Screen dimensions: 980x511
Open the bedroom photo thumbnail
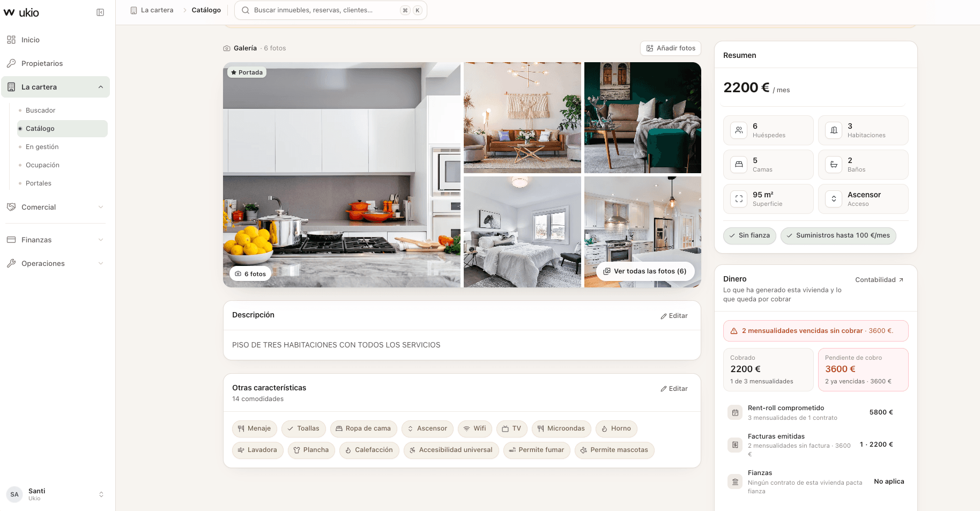tap(522, 232)
